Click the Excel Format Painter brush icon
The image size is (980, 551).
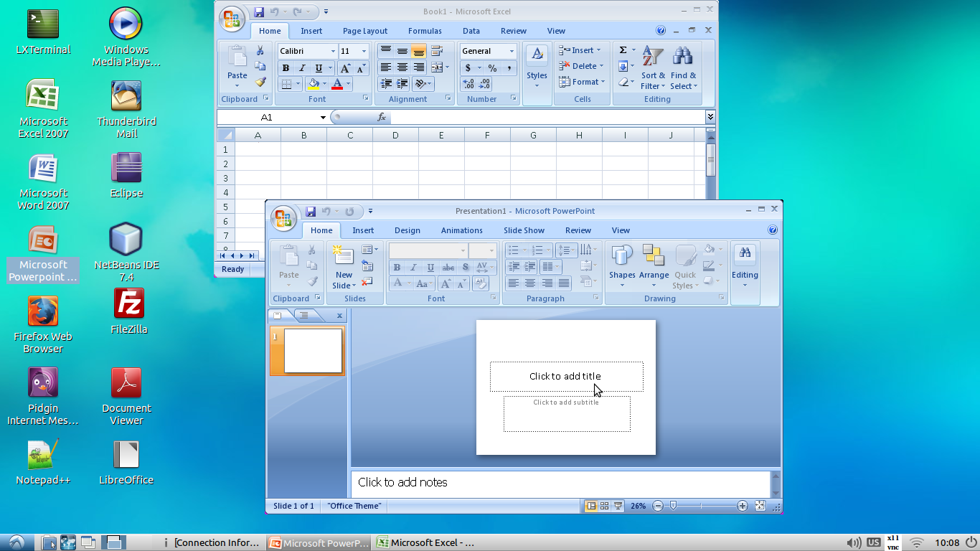(260, 83)
